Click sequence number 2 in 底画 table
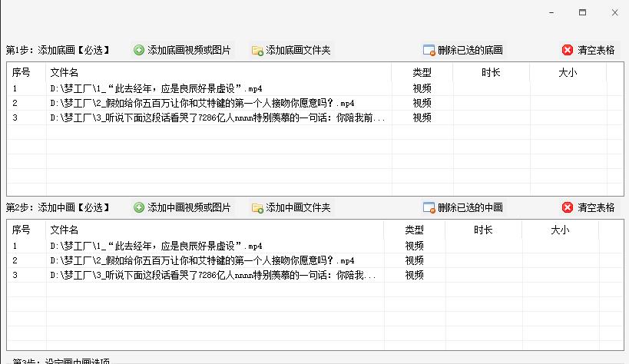The height and width of the screenshot is (364, 629). 15,103
